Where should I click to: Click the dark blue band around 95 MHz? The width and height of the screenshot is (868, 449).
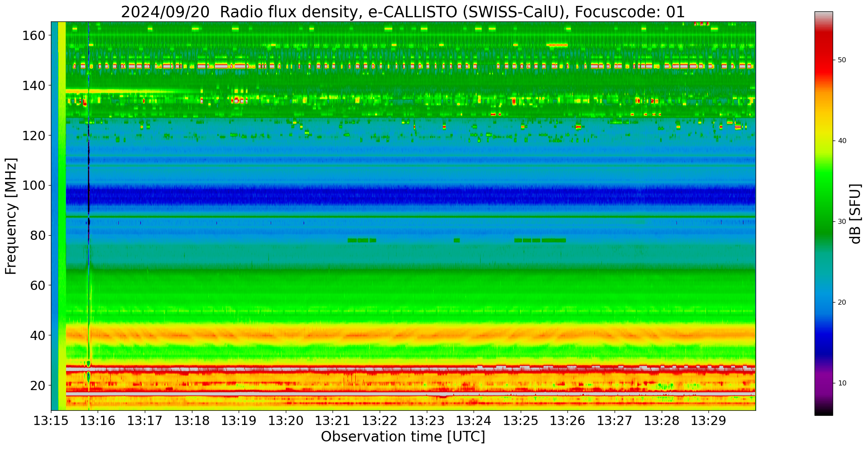410,196
